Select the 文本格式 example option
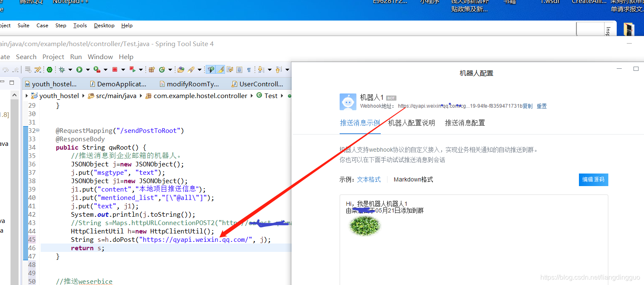Viewport: 644px width, 285px height. click(369, 179)
